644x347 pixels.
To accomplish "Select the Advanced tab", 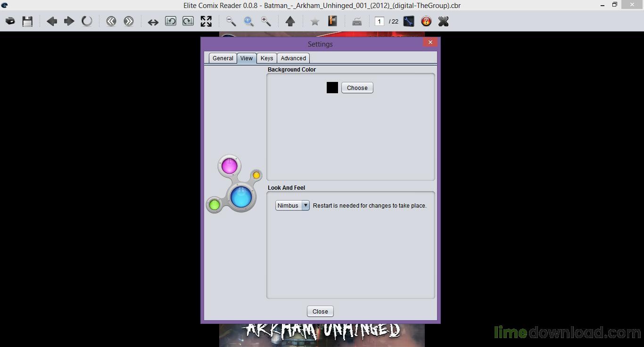I will [x=293, y=58].
